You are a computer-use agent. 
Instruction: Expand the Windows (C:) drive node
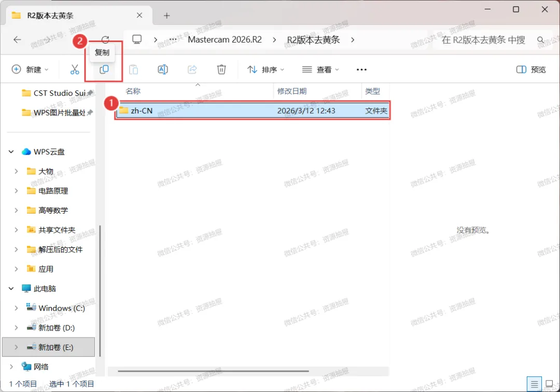click(16, 308)
